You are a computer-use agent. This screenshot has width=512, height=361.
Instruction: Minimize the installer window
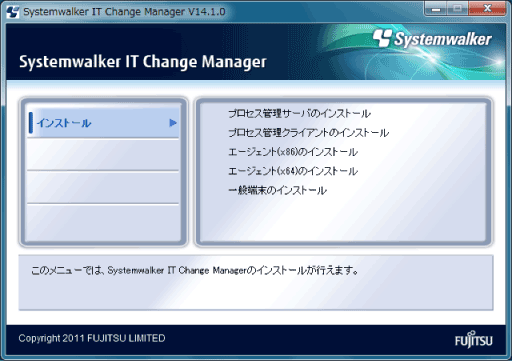point(435,9)
